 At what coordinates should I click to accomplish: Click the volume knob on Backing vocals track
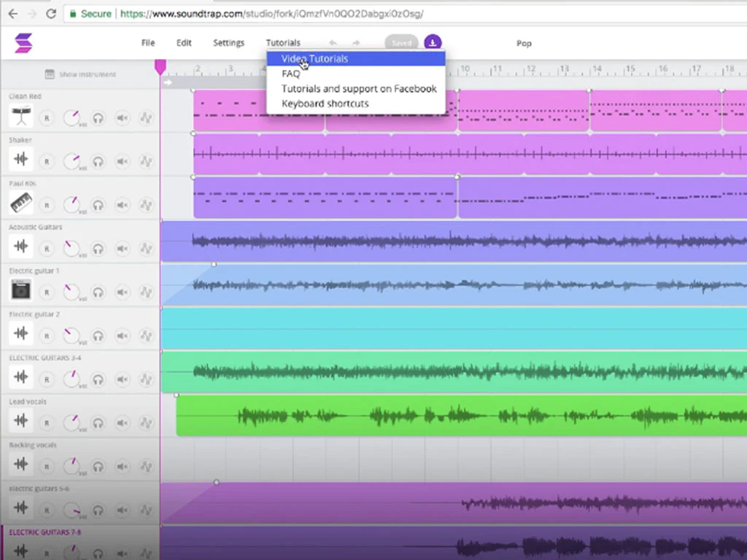tap(71, 464)
